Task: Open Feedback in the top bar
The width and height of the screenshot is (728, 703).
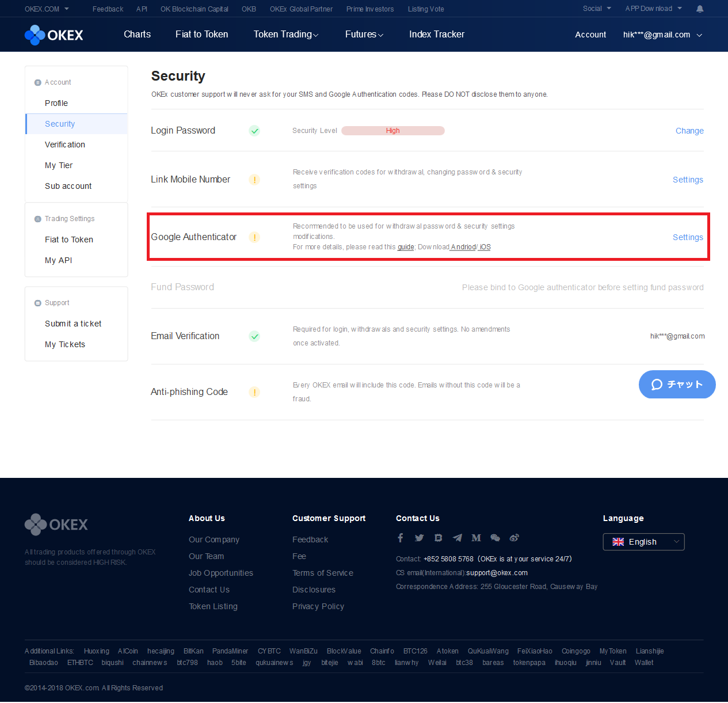Action: (x=108, y=9)
